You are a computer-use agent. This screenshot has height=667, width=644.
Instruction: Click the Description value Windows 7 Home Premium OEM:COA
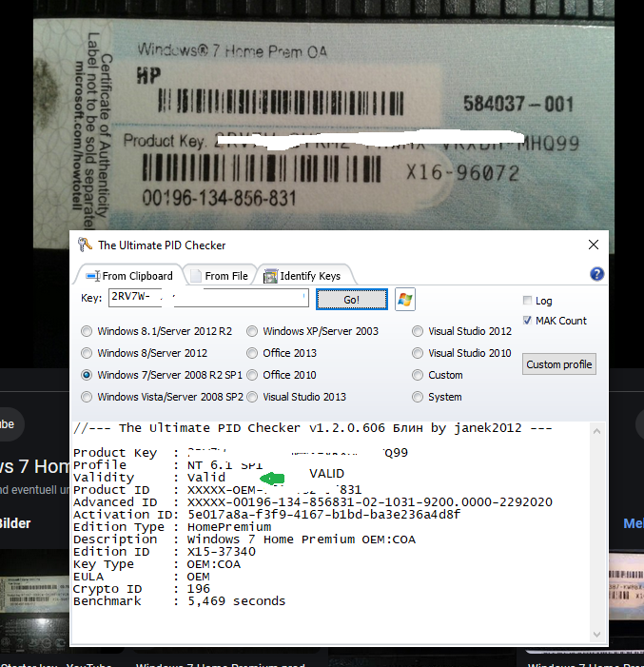point(302,539)
